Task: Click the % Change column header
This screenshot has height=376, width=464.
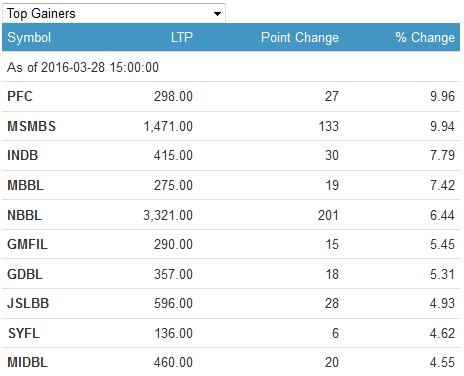Action: pos(425,37)
